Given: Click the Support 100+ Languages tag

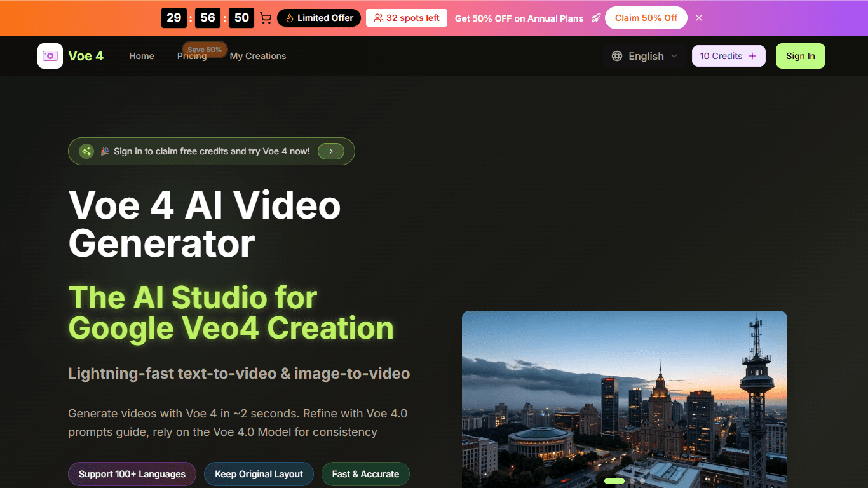Looking at the screenshot, I should pos(132,474).
